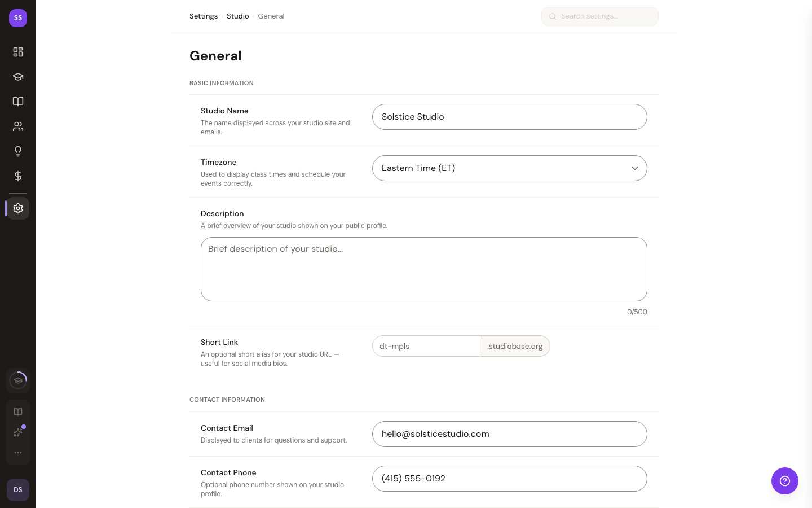Click the graduation cap icon in top sidebar
The image size is (812, 508).
[x=18, y=77]
